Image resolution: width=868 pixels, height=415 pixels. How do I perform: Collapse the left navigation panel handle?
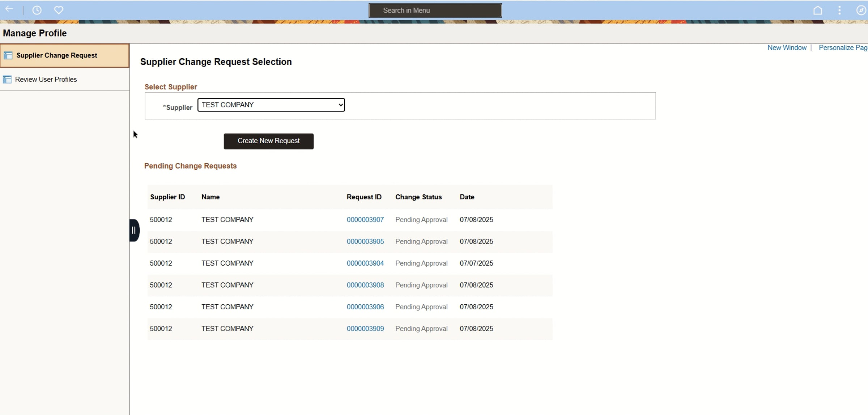134,230
